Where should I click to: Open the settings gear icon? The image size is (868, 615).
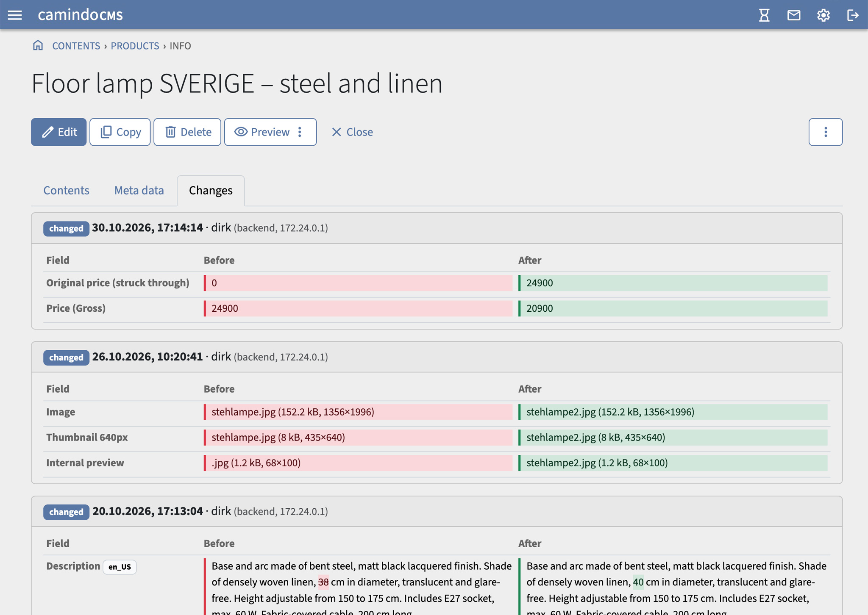823,15
